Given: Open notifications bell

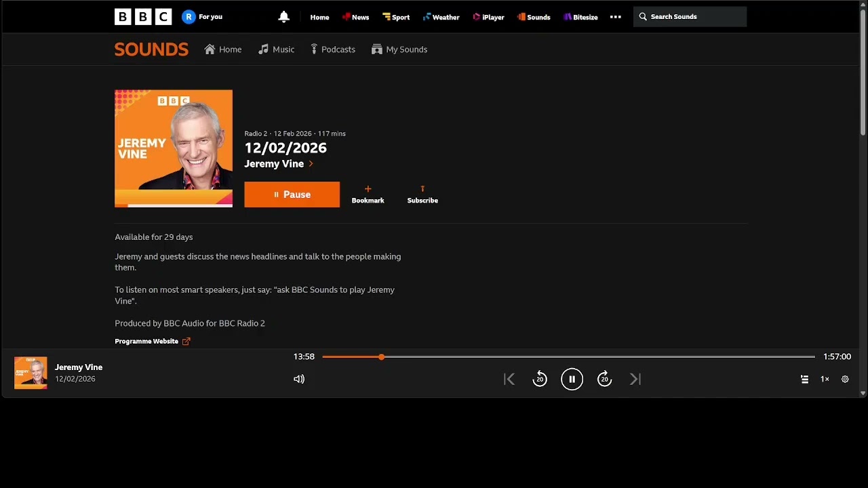Looking at the screenshot, I should pos(284,17).
